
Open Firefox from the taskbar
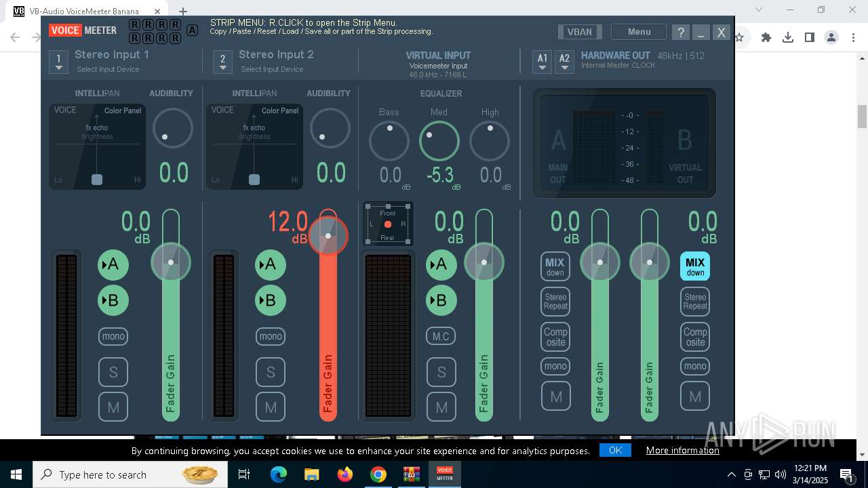click(x=345, y=474)
